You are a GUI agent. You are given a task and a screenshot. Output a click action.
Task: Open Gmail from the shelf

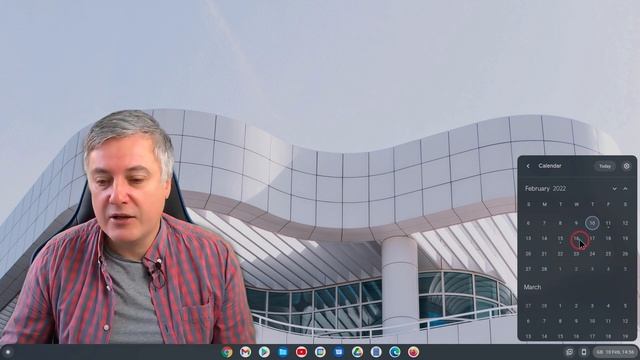245,352
